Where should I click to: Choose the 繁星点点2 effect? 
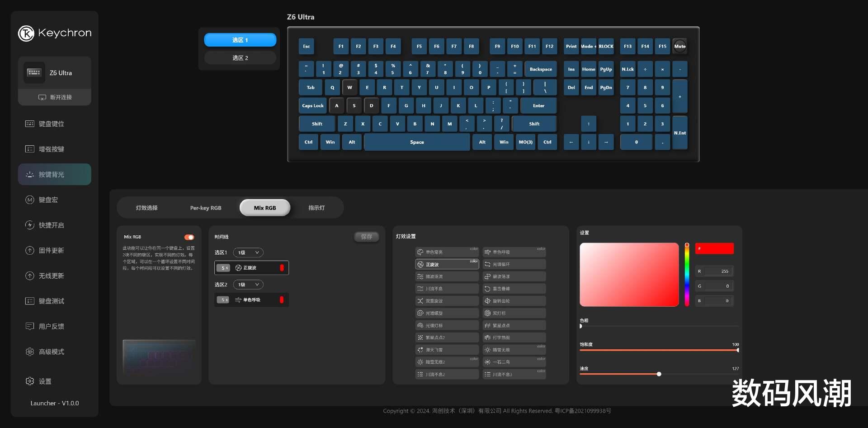coord(447,338)
